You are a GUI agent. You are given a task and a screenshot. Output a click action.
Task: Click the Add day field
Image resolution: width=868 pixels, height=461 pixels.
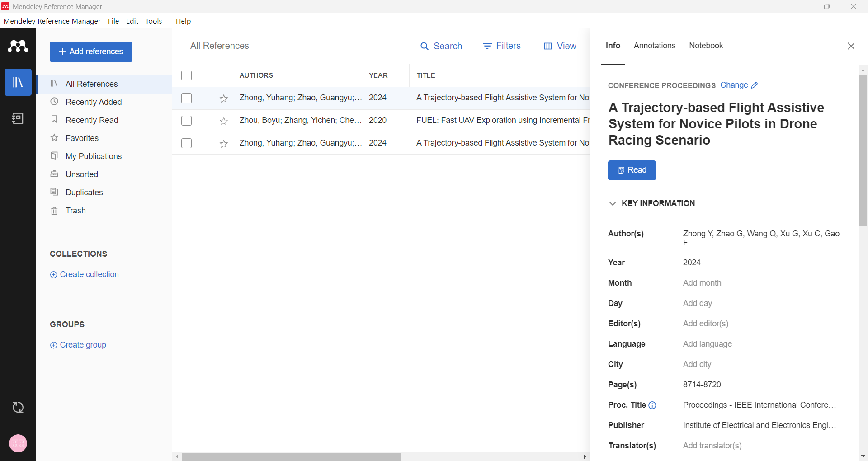point(698,303)
